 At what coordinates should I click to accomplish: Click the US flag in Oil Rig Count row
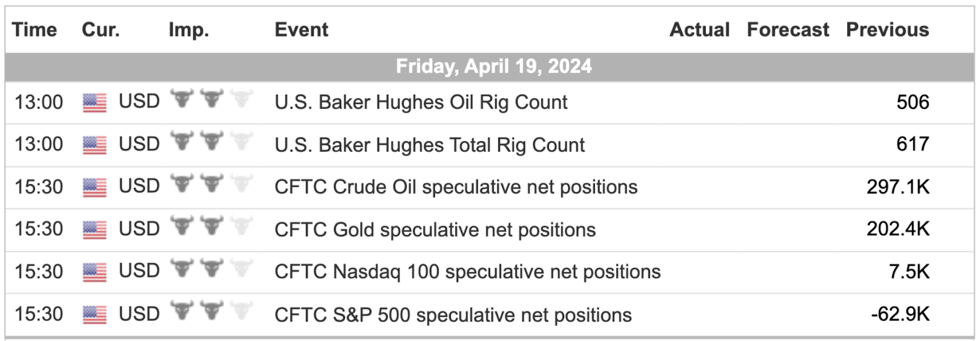94,103
